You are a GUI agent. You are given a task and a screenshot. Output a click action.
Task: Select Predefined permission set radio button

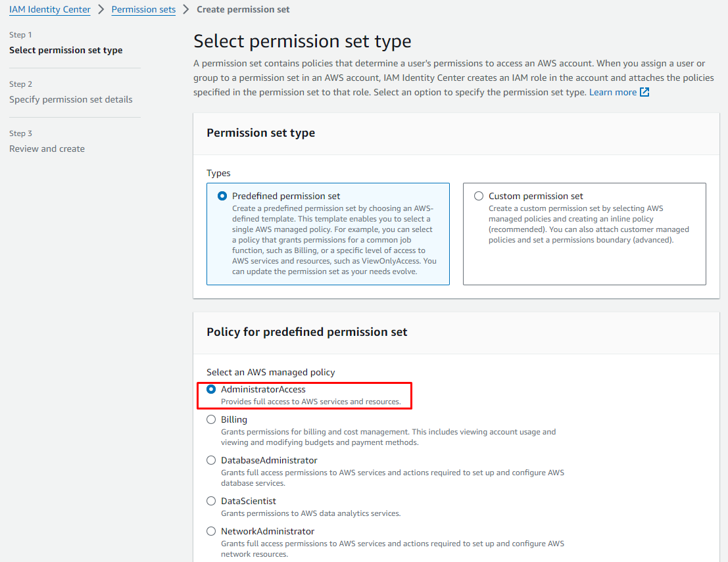[222, 196]
